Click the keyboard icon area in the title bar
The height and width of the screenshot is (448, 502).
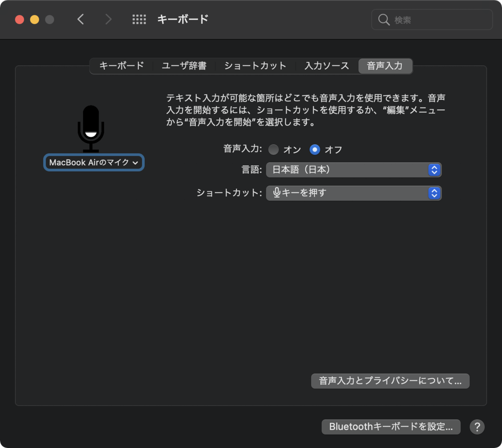182,19
